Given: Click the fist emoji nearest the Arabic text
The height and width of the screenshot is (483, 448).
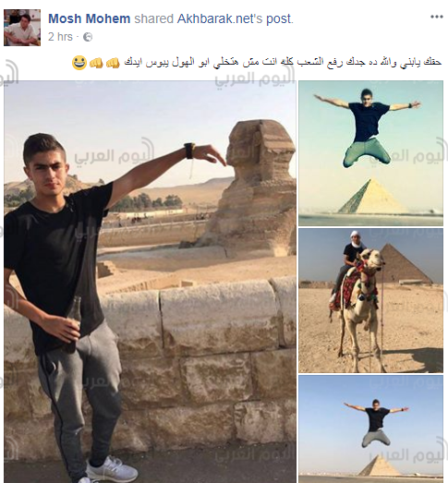Looking at the screenshot, I should coord(113,63).
